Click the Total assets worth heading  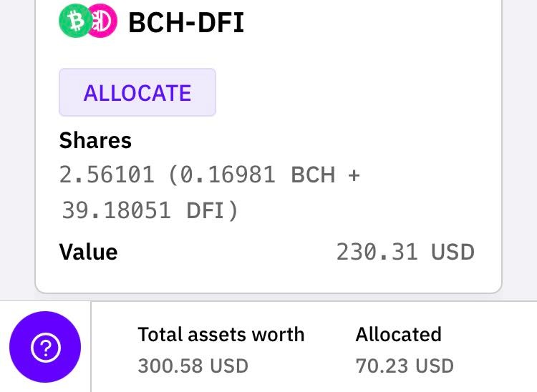221,334
